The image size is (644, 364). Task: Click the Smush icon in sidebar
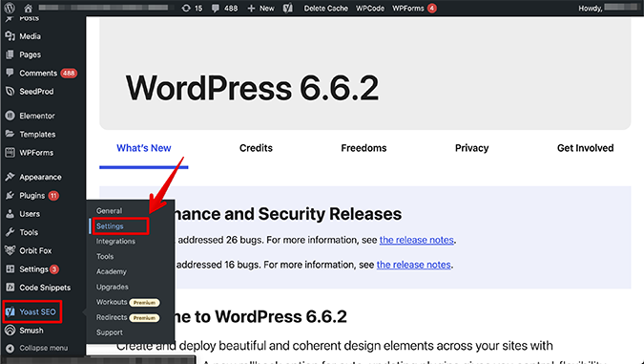click(x=10, y=331)
